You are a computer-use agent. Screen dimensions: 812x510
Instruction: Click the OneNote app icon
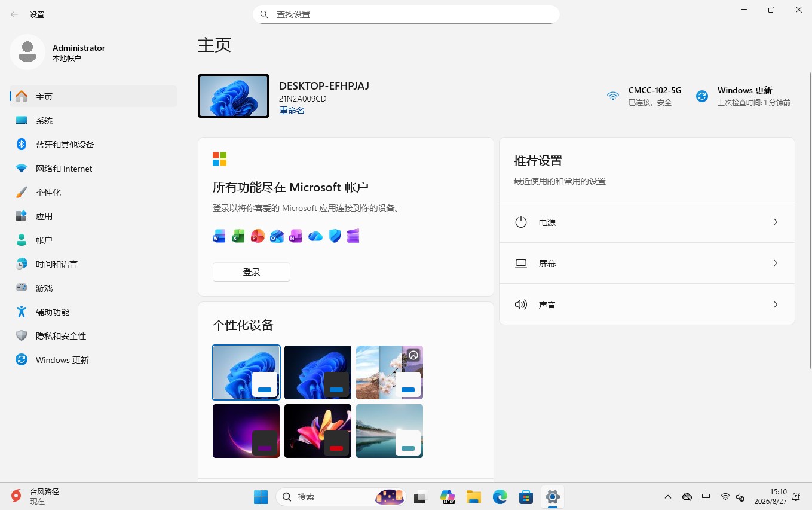tap(296, 236)
